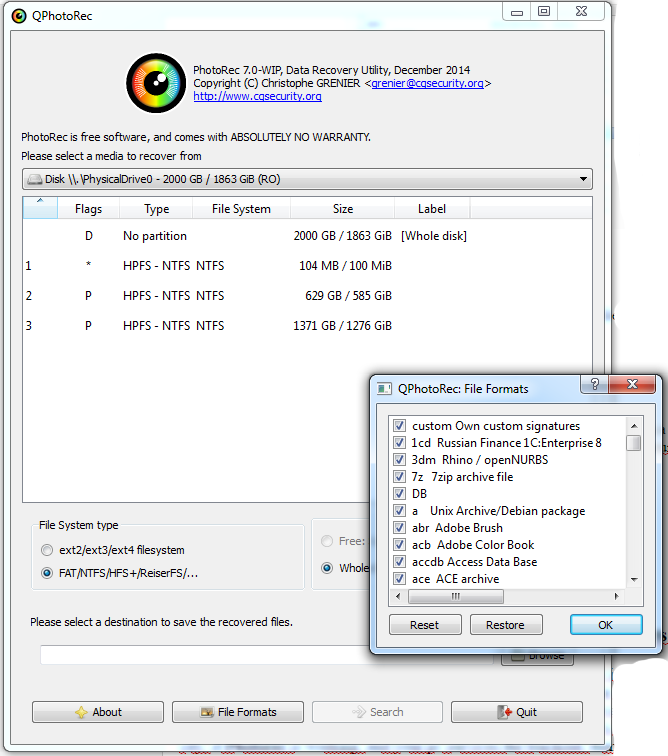Viewport: 668px width, 756px height.
Task: Quit QPhotoRec
Action: (x=517, y=712)
